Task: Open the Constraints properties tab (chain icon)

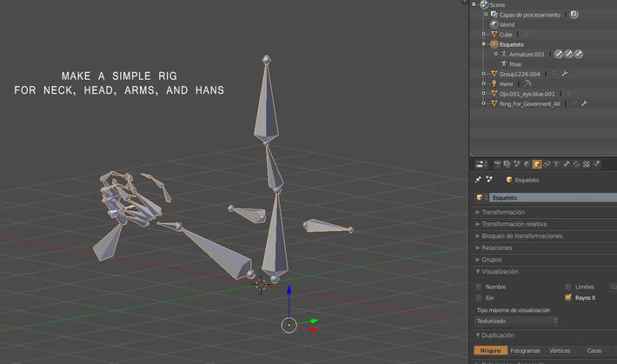Action: coord(547,163)
